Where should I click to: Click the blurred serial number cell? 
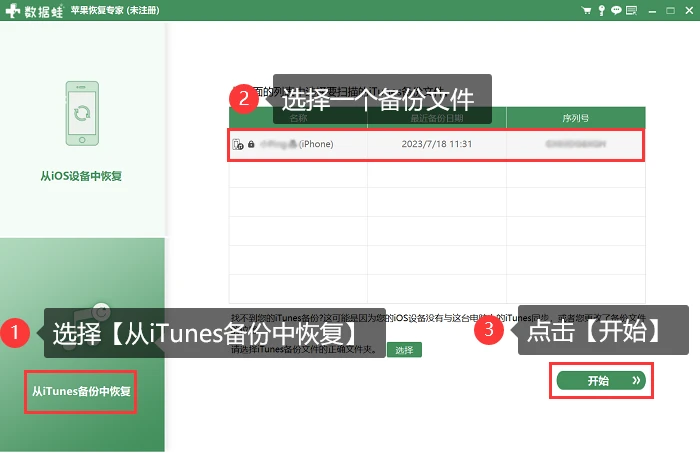click(x=575, y=144)
